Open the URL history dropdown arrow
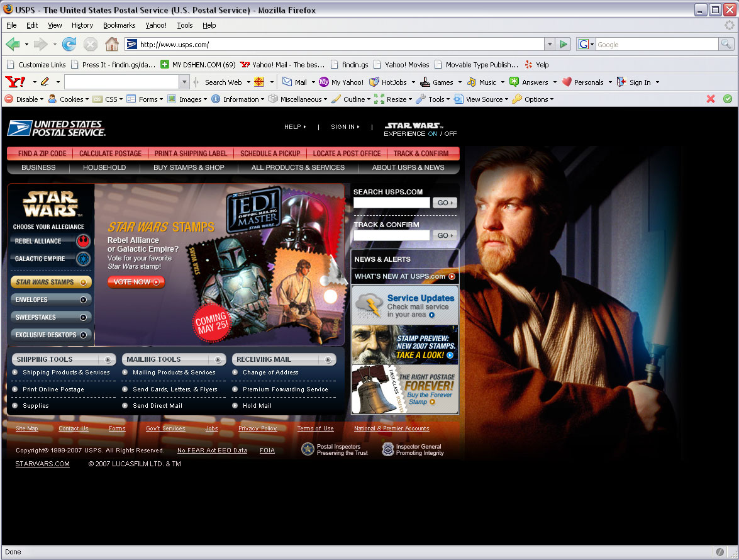The width and height of the screenshot is (739, 560). [550, 44]
